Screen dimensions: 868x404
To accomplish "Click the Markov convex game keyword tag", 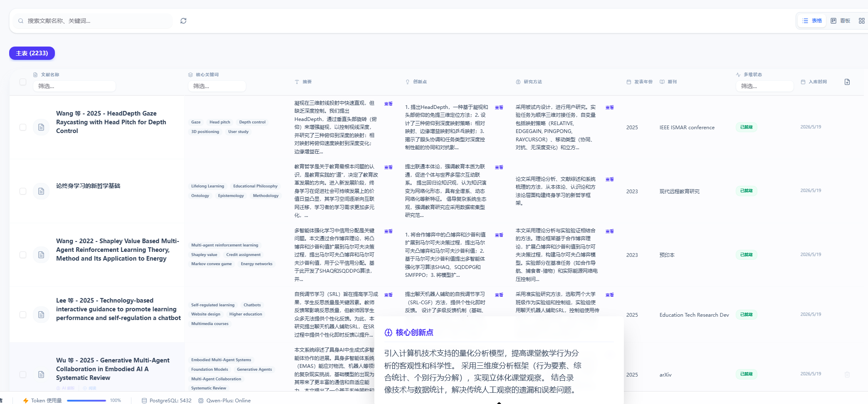I will point(211,264).
